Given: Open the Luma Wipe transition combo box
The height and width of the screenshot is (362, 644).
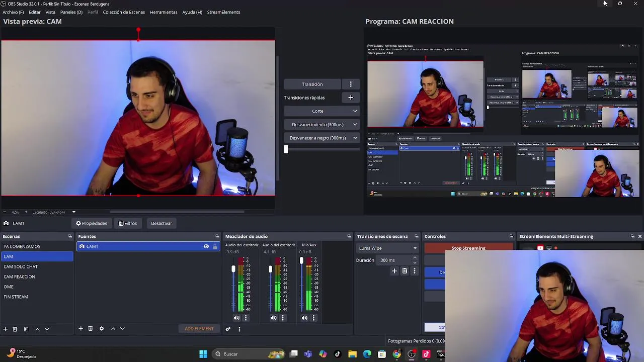Looking at the screenshot, I should pyautogui.click(x=387, y=248).
